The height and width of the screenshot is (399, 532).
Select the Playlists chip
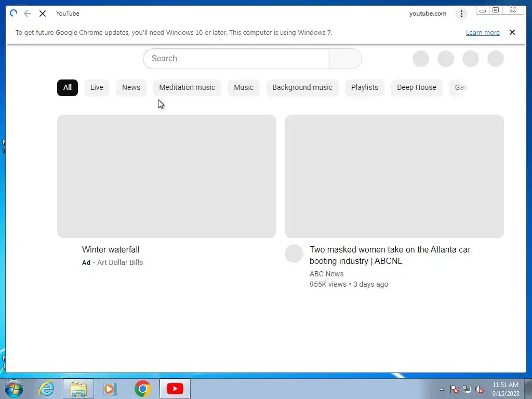[364, 87]
